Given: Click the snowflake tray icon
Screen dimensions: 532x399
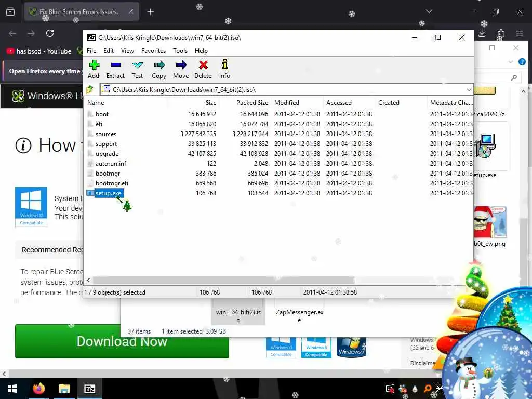Looking at the screenshot, I should click(x=440, y=389).
